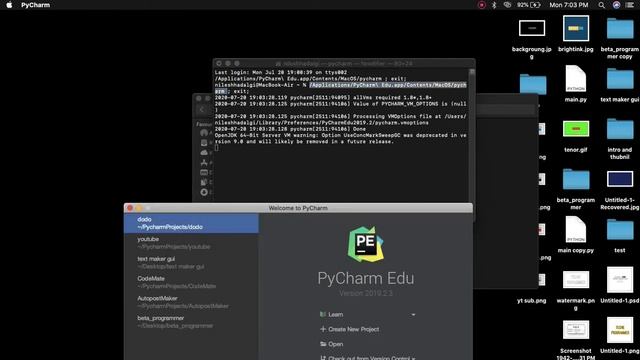The image size is (640, 360).
Task: Click the Siri menu bar icon
Action: (x=616, y=5)
